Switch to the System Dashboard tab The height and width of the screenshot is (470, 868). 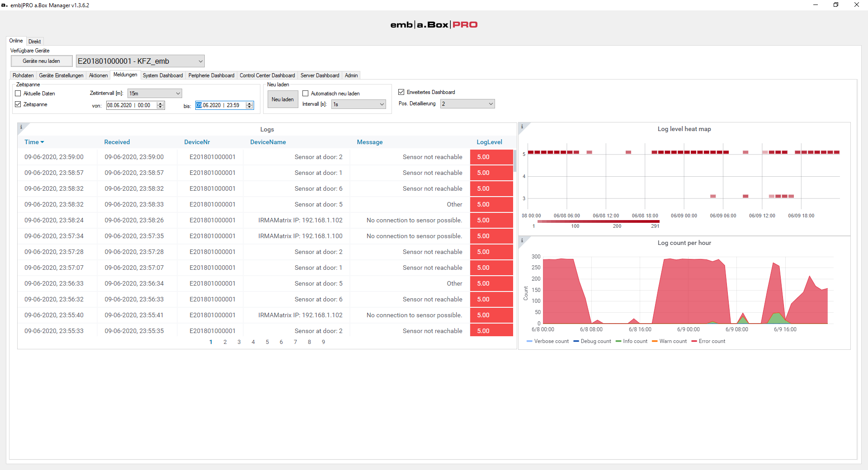163,75
